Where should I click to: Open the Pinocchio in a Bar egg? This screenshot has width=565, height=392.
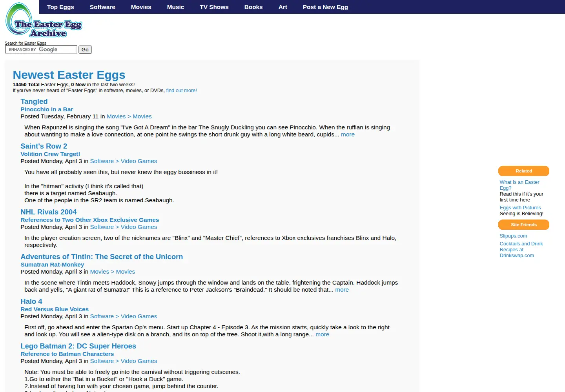pos(47,109)
